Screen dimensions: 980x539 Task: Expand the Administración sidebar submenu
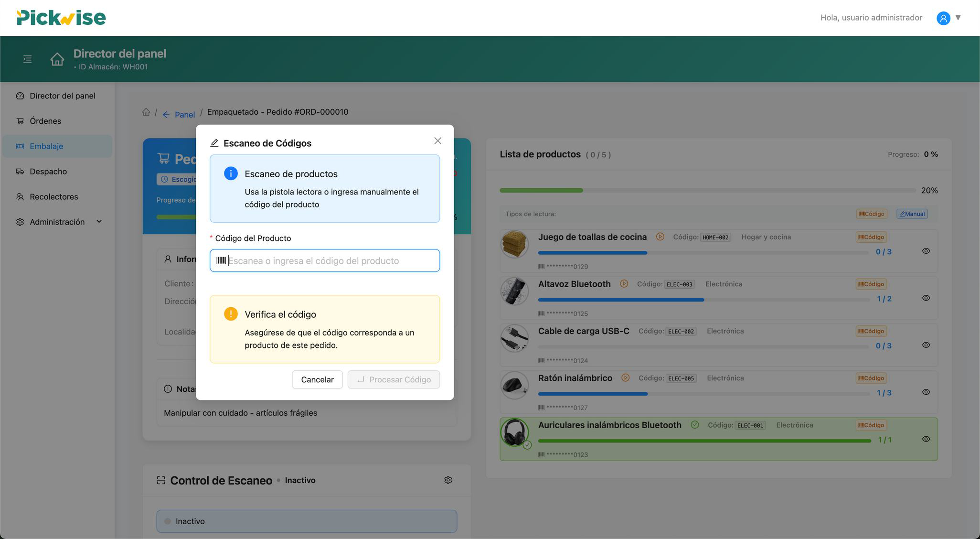(99, 222)
